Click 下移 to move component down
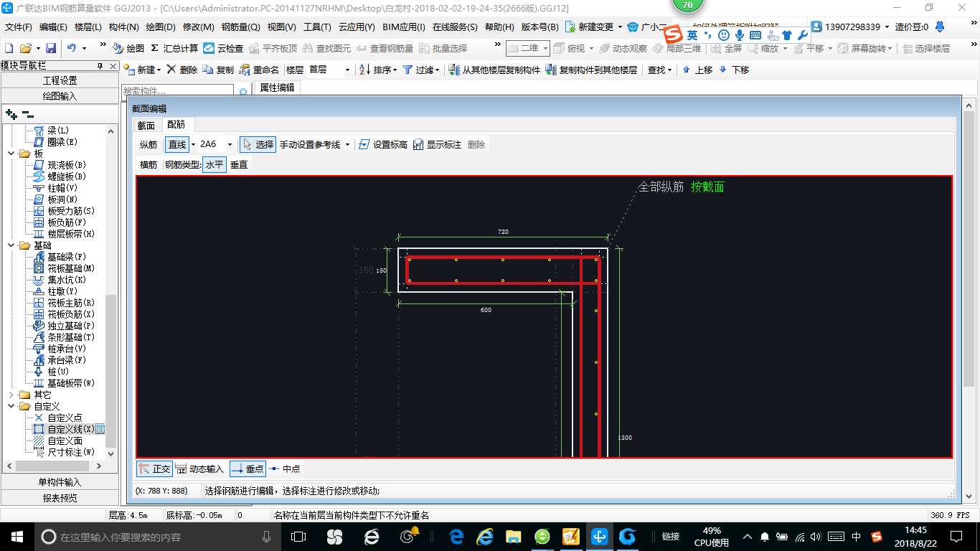 pos(733,70)
